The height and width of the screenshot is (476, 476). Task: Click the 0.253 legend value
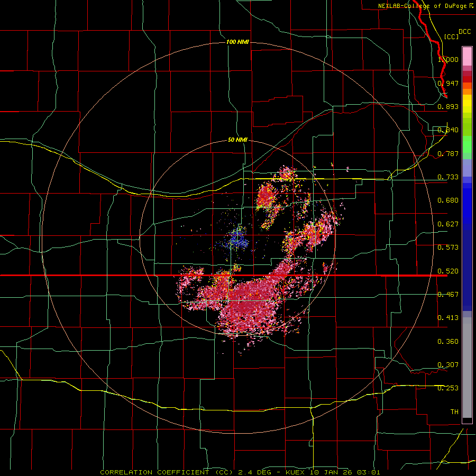click(448, 388)
